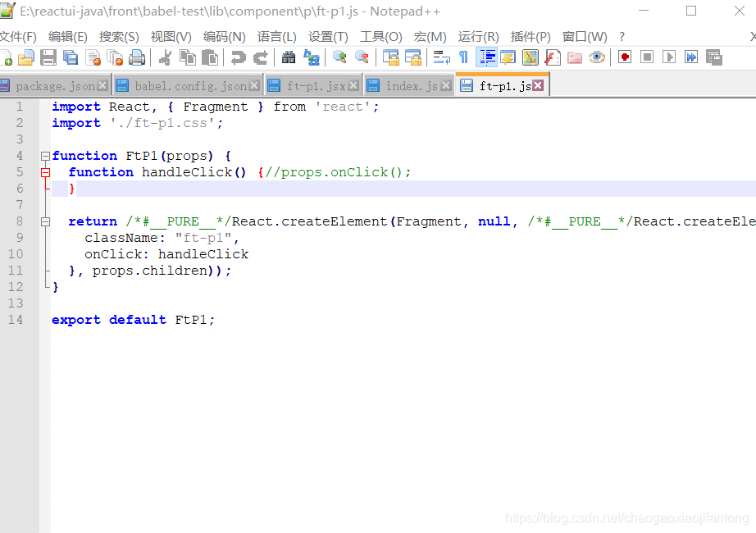This screenshot has height=533, width=756.
Task: Click the Copy toolbar icon
Action: 188,57
